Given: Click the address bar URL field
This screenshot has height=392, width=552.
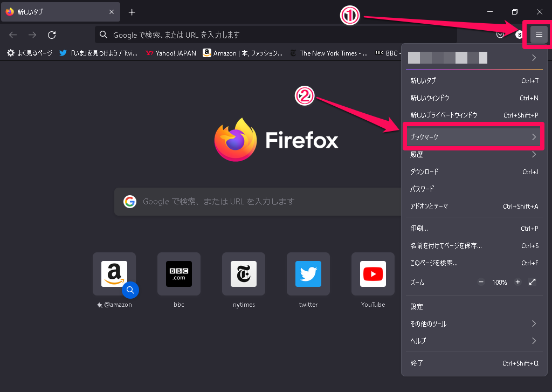Looking at the screenshot, I should [275, 35].
